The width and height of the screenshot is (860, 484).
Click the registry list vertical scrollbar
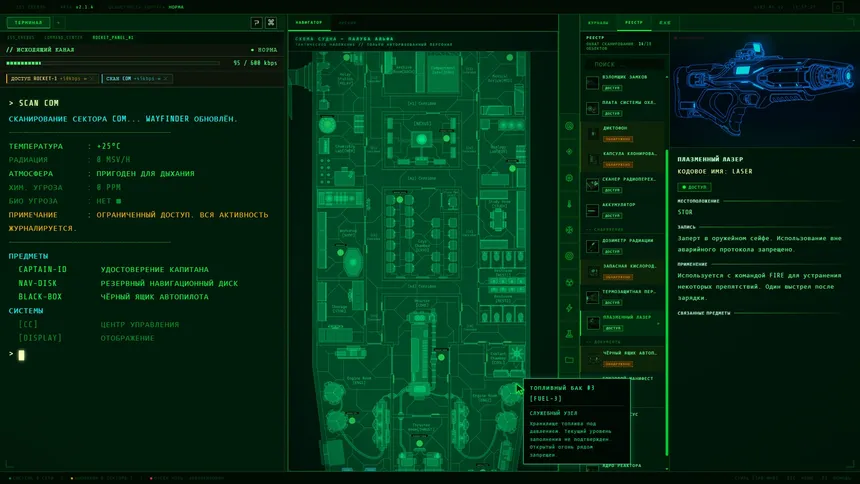(667, 302)
